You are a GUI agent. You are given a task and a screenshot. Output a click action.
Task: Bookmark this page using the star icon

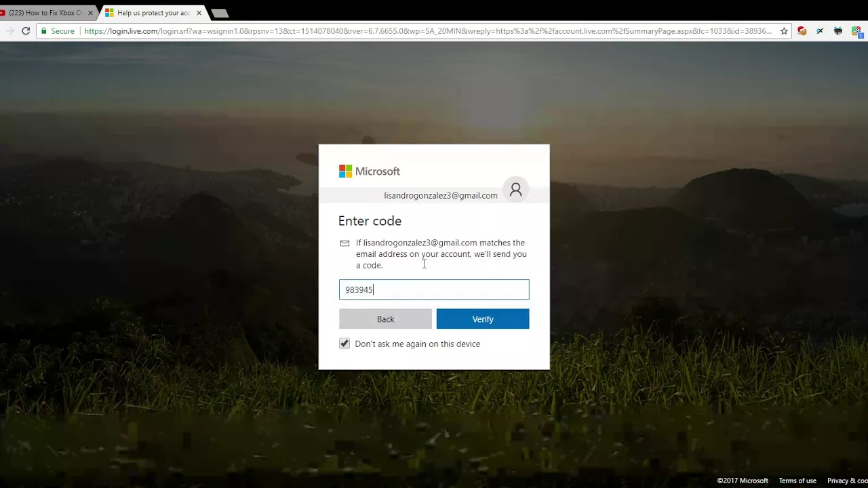click(784, 30)
